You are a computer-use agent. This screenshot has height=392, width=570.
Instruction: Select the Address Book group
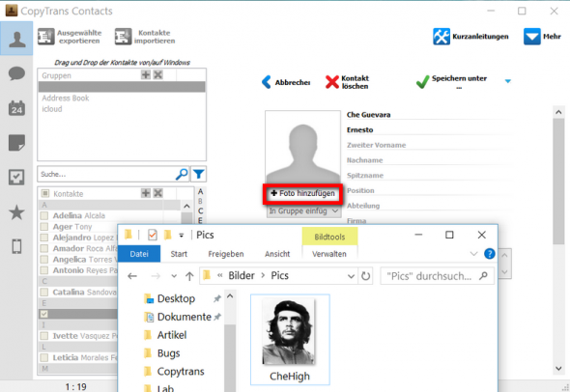point(66,98)
